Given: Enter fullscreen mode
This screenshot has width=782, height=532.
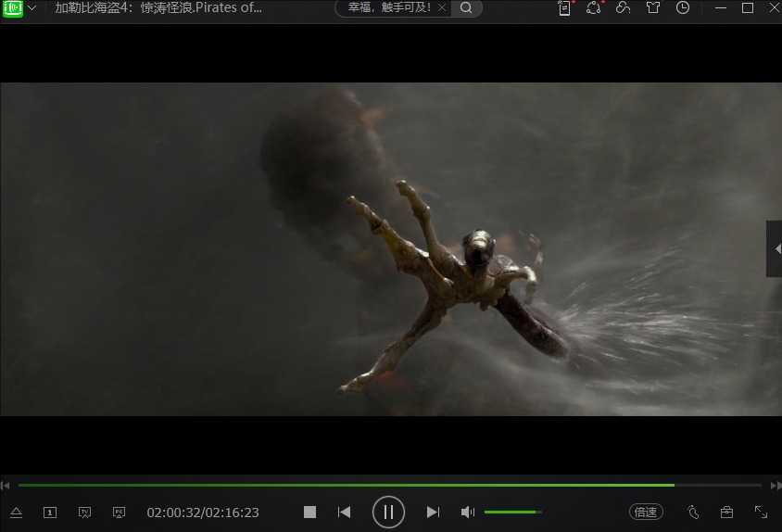Looking at the screenshot, I should point(761,512).
